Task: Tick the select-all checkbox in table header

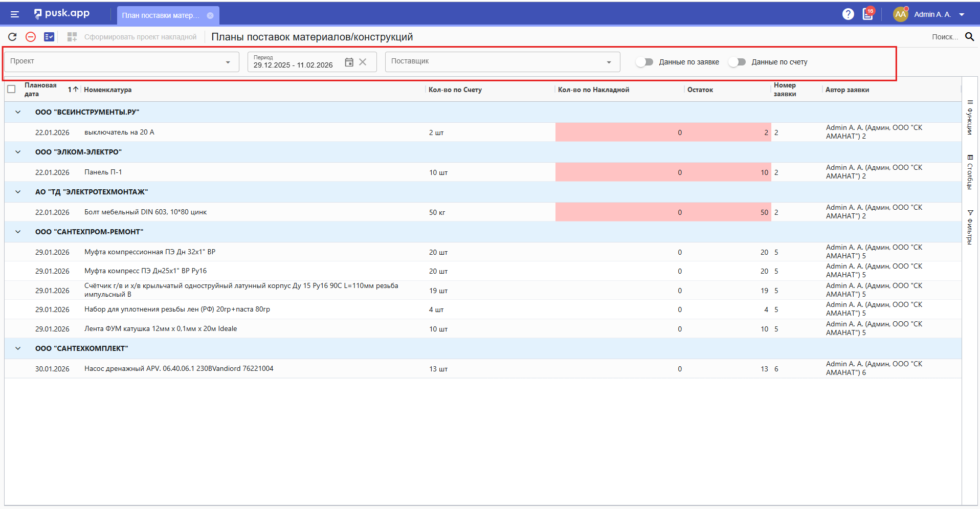Action: pos(11,89)
